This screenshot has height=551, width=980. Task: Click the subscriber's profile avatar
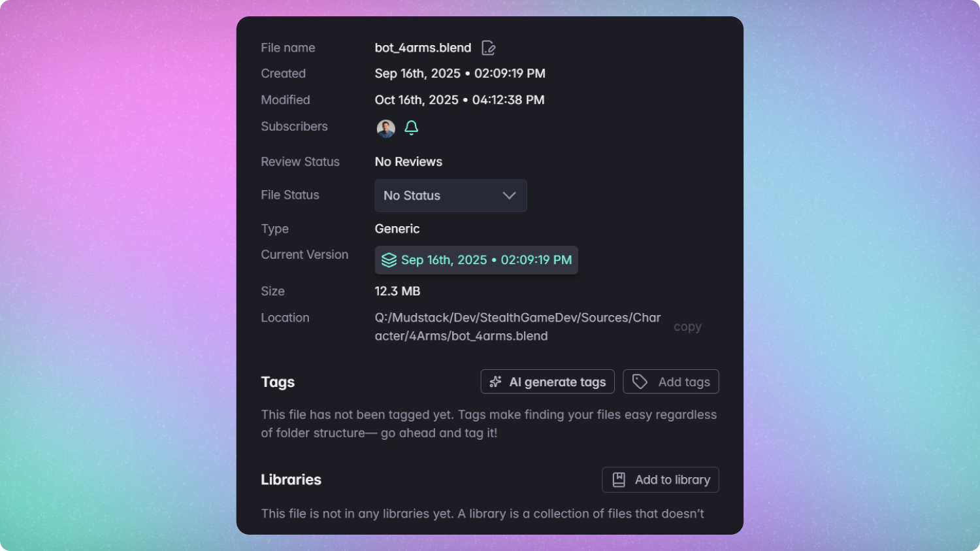[x=385, y=128]
